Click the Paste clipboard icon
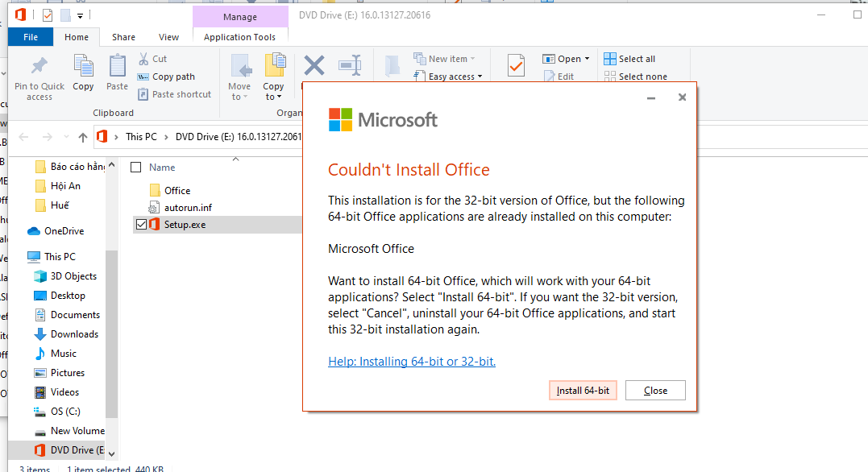Screen dimensions: 868x472 click(117, 66)
